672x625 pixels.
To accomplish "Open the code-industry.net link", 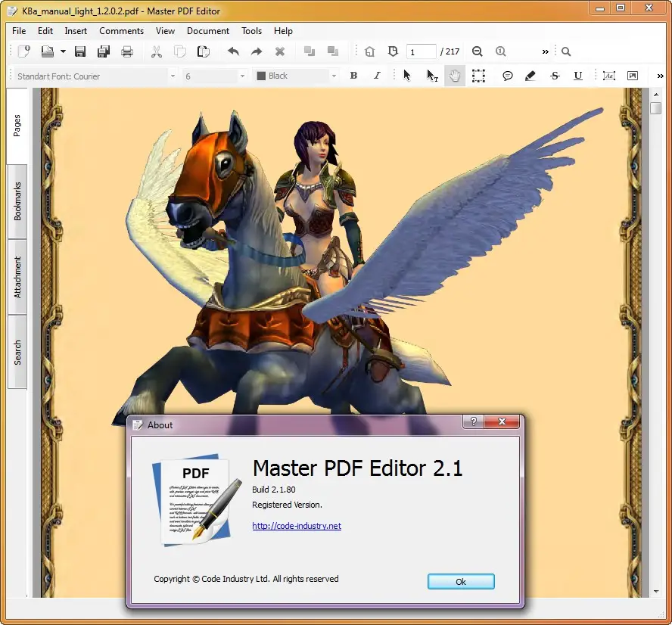I will pos(297,526).
